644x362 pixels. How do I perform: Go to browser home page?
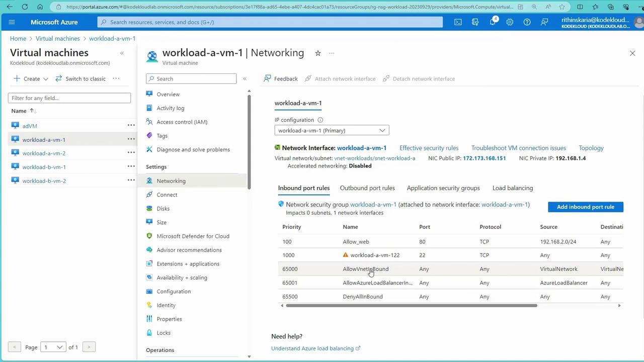(40, 7)
